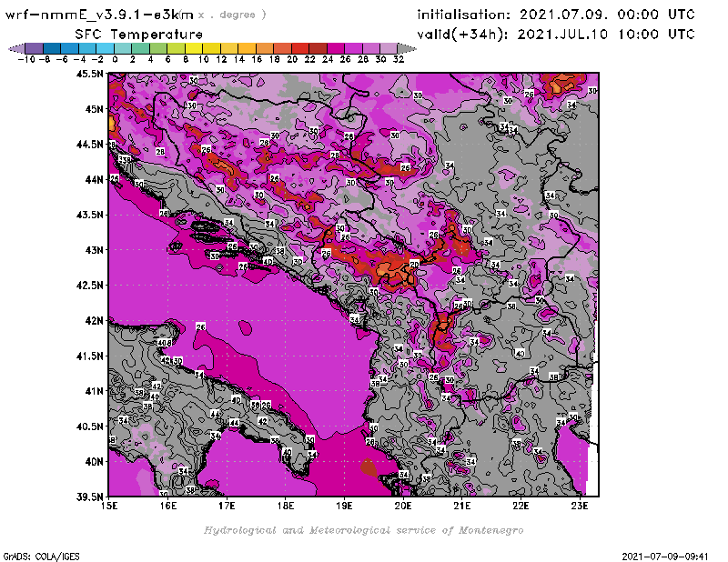Click the dark blue -8 to -6 legend swatch

[x=52, y=48]
